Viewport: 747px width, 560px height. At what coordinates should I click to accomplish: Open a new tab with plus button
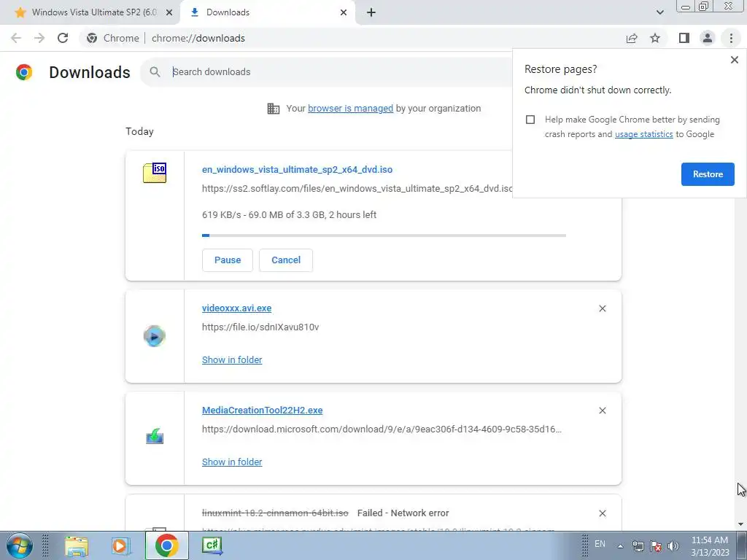click(x=371, y=12)
